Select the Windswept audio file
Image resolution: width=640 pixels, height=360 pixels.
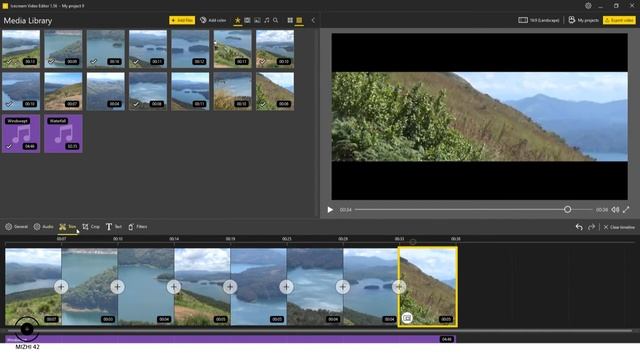pyautogui.click(x=21, y=133)
